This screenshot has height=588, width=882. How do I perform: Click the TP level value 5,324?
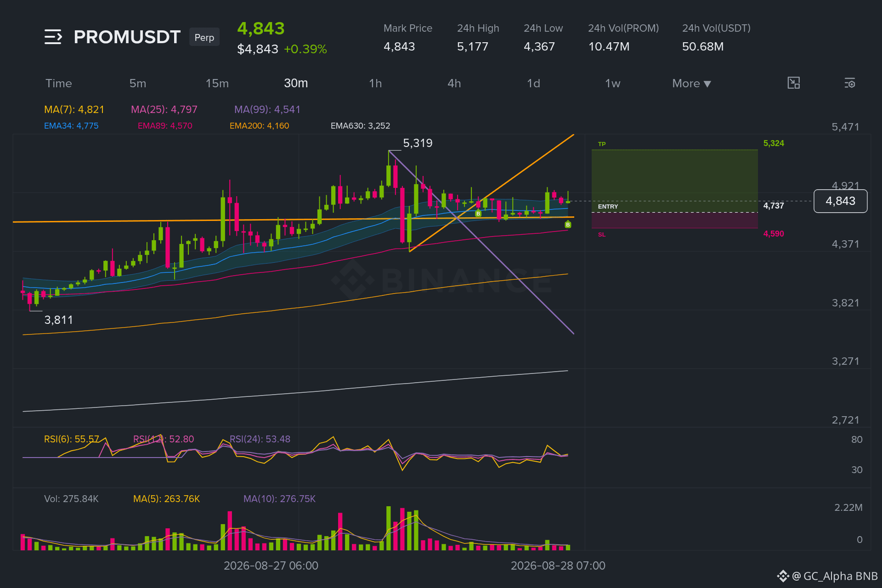(x=774, y=143)
